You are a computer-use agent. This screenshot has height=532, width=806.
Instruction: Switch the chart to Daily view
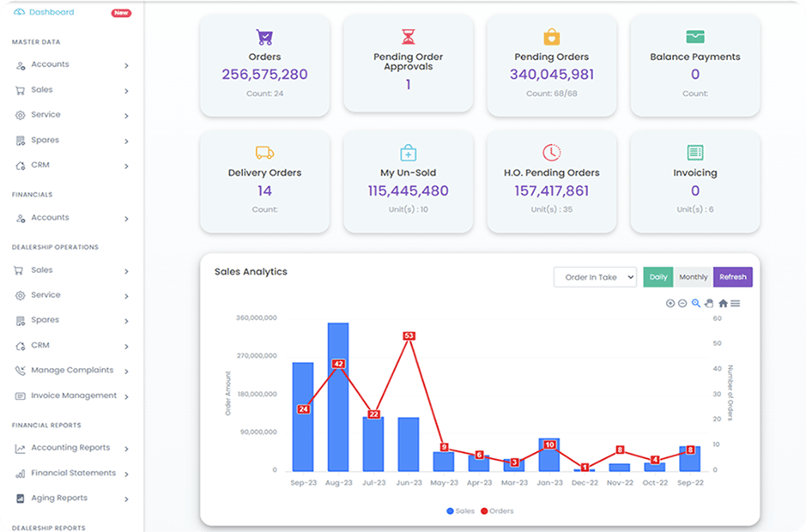tap(658, 277)
